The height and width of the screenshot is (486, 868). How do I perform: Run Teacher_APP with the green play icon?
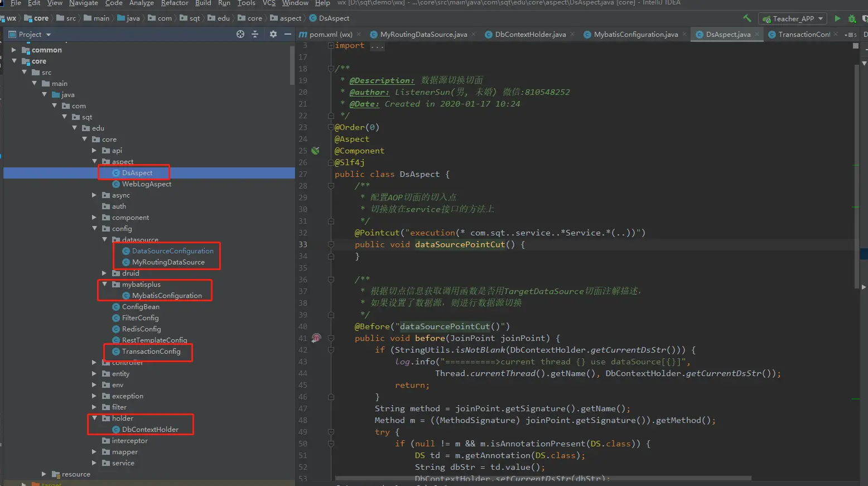(837, 18)
